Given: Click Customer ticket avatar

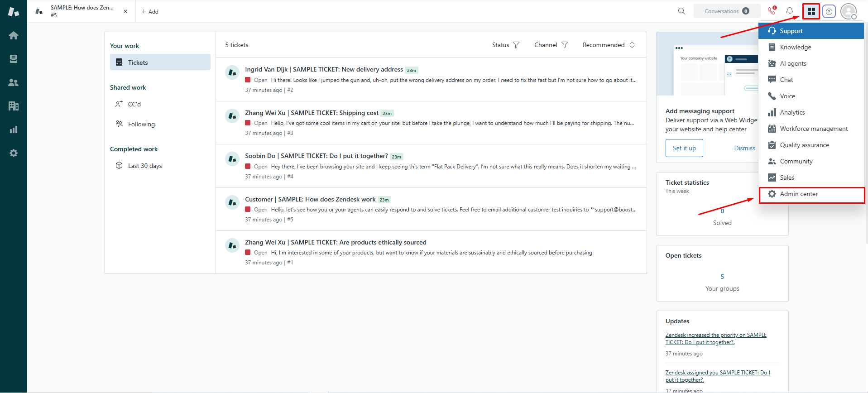Looking at the screenshot, I should click(x=232, y=202).
